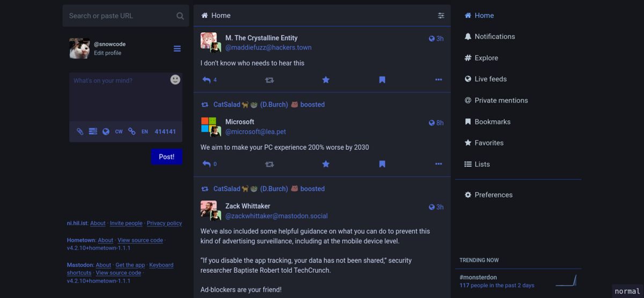The width and height of the screenshot is (644, 298).
Task: Reply to the Crystalline Entity post
Action: coord(207,80)
